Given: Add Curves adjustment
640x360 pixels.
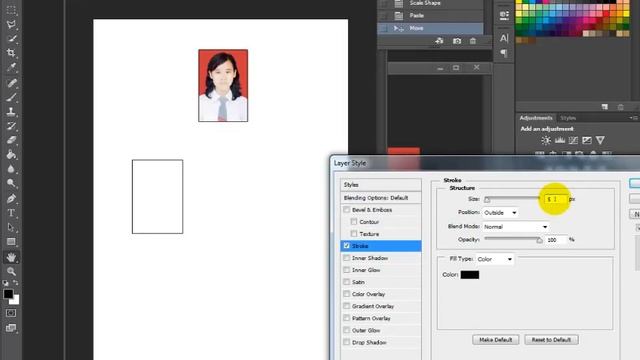Looking at the screenshot, I should click(573, 140).
